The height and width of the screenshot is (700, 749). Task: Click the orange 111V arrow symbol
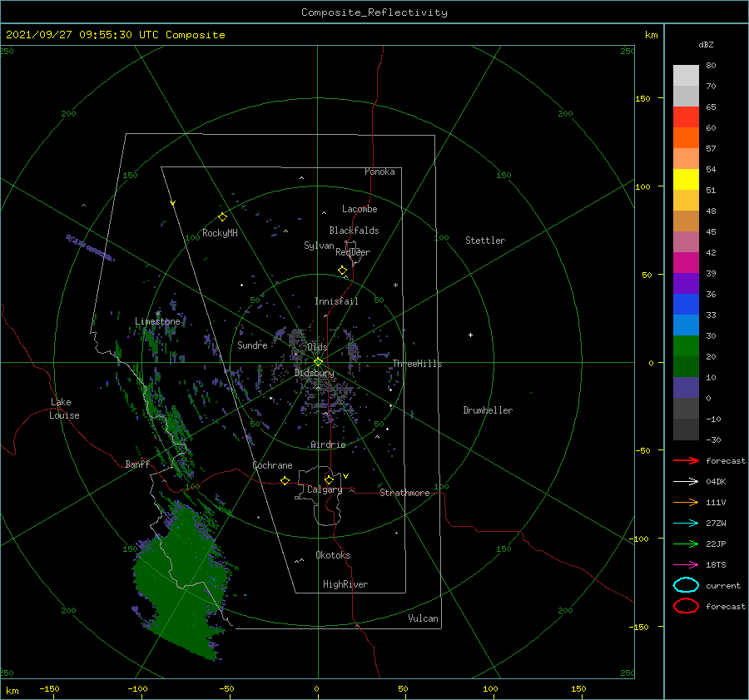(x=686, y=502)
